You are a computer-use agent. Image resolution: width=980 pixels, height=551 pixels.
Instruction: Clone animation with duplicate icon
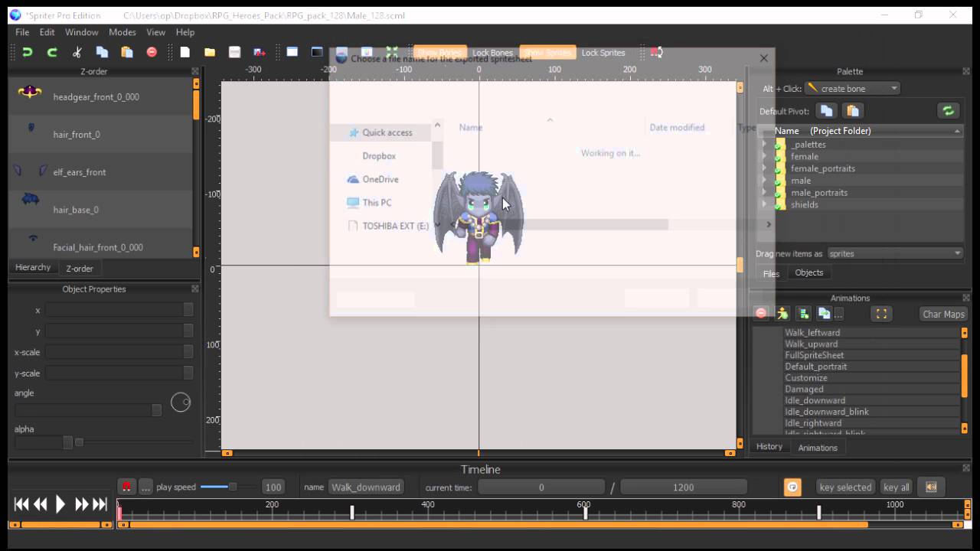click(x=824, y=313)
